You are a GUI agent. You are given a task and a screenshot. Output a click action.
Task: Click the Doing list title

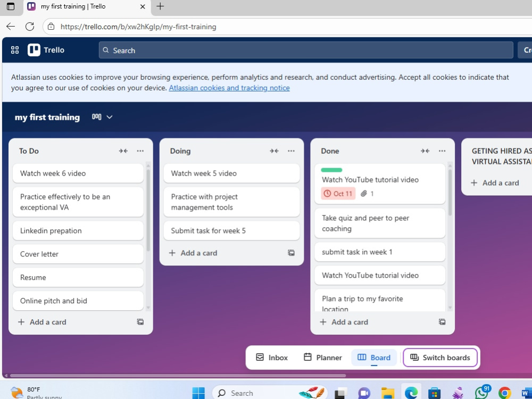[x=180, y=151]
